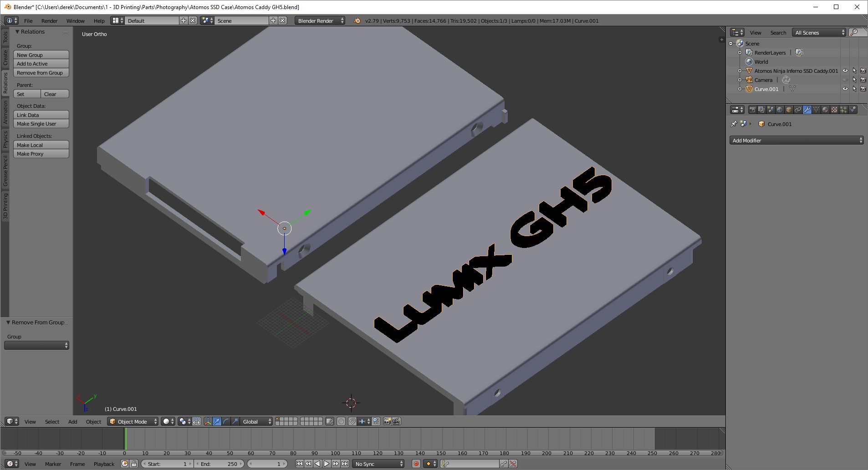Toggle the preview range clock icon

coord(125,464)
